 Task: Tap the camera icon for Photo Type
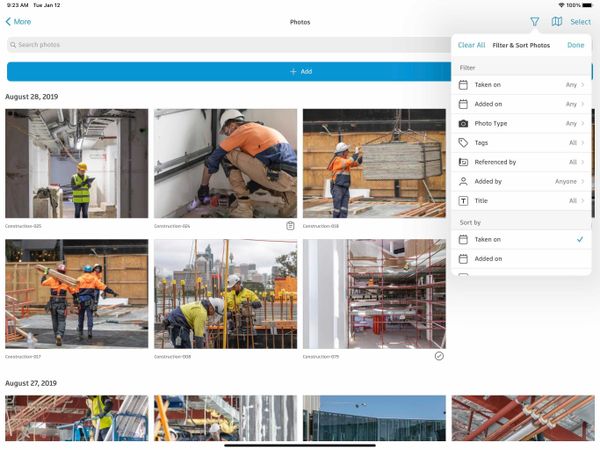click(x=463, y=124)
